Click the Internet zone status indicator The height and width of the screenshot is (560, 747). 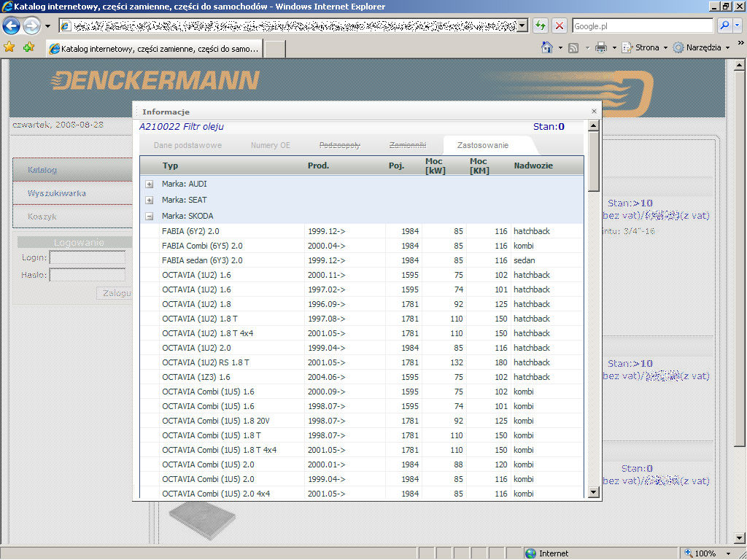click(546, 554)
